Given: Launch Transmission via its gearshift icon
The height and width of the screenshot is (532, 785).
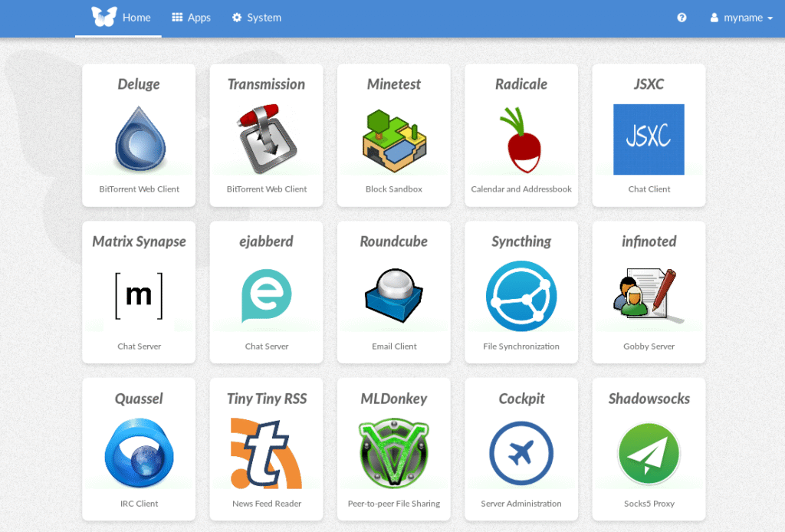Looking at the screenshot, I should coord(266,140).
